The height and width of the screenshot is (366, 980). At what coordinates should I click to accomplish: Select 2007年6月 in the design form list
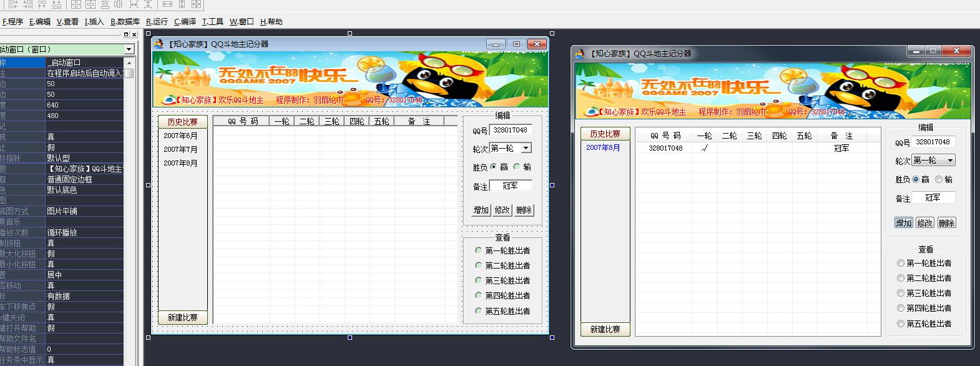(x=181, y=136)
